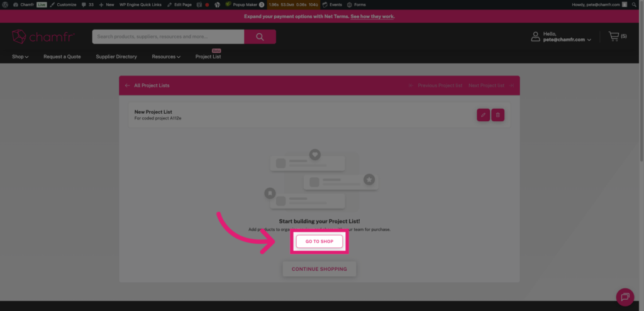The width and height of the screenshot is (644, 311).
Task: Expand the pete@chamfr.com account dropdown
Action: coord(567,40)
